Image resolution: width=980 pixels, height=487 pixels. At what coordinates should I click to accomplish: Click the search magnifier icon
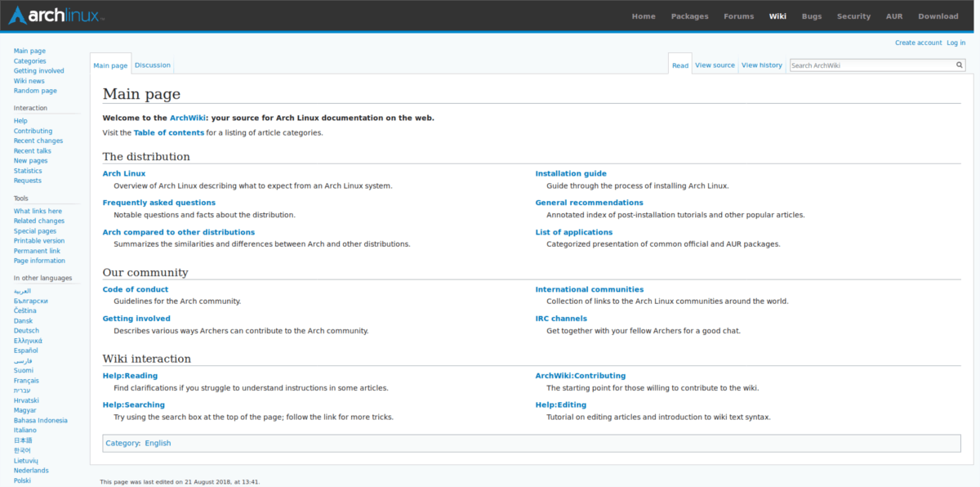coord(960,65)
